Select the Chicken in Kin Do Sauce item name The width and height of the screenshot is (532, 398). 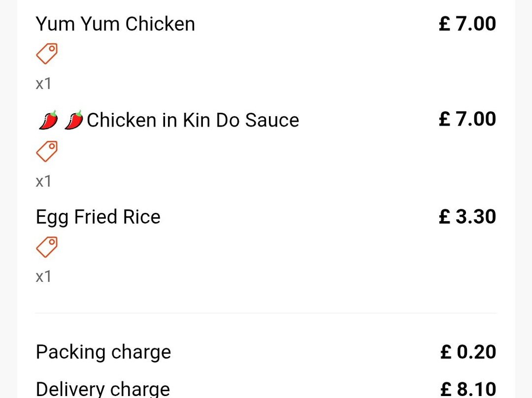[x=193, y=120]
